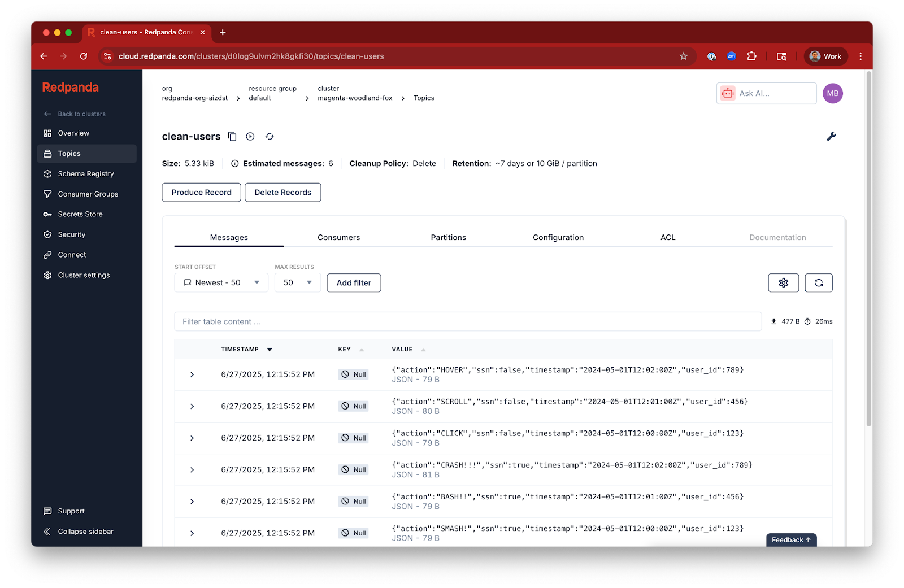Switch to the ACL tab

coord(668,237)
